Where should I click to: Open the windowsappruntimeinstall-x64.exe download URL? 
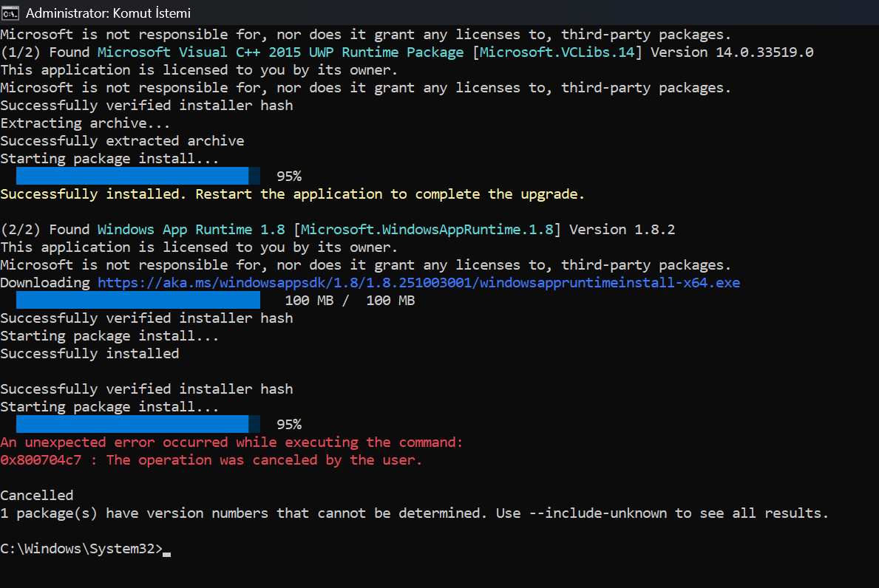418,283
